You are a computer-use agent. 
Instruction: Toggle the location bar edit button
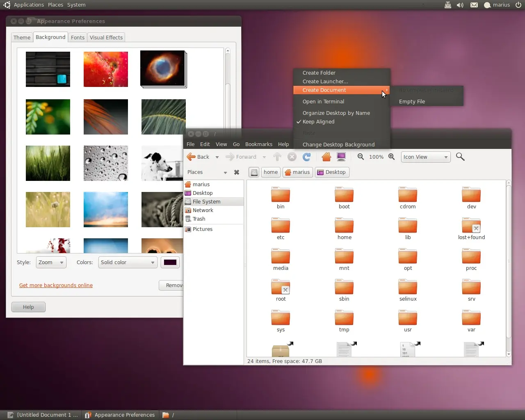tap(254, 172)
